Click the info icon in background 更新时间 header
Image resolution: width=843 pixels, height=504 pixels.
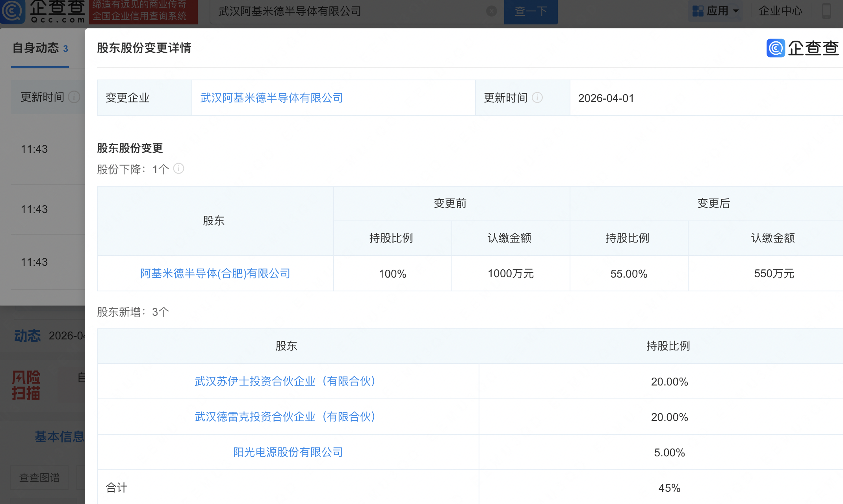pos(74,97)
